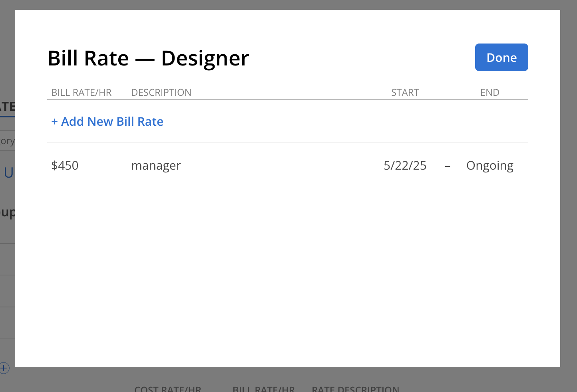Click the plus circle icon behind the dialog
577x392 pixels.
pos(4,368)
